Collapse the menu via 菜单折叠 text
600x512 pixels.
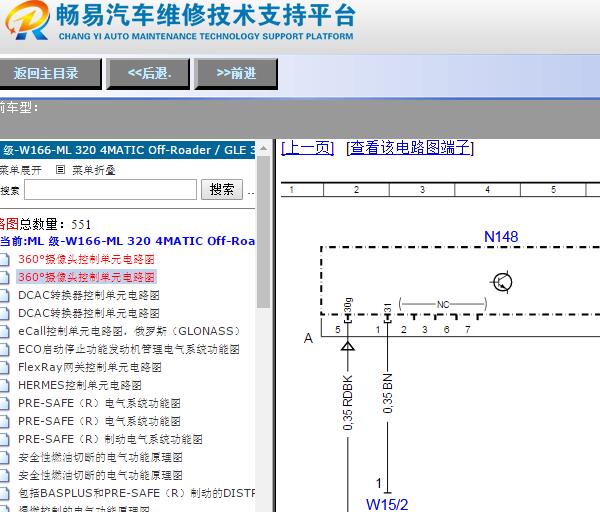tap(94, 170)
